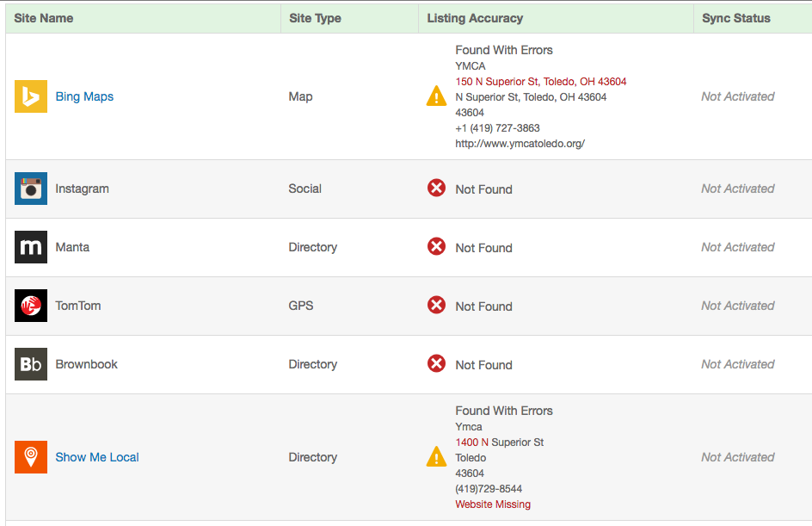
Task: Select the Brownbook site name text
Action: point(87,364)
